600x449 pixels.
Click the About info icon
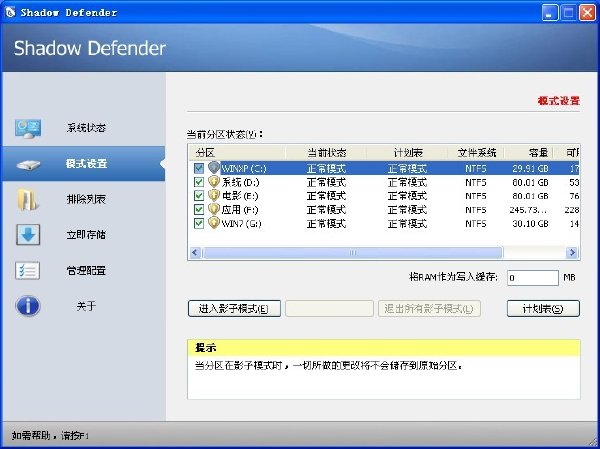click(x=28, y=306)
